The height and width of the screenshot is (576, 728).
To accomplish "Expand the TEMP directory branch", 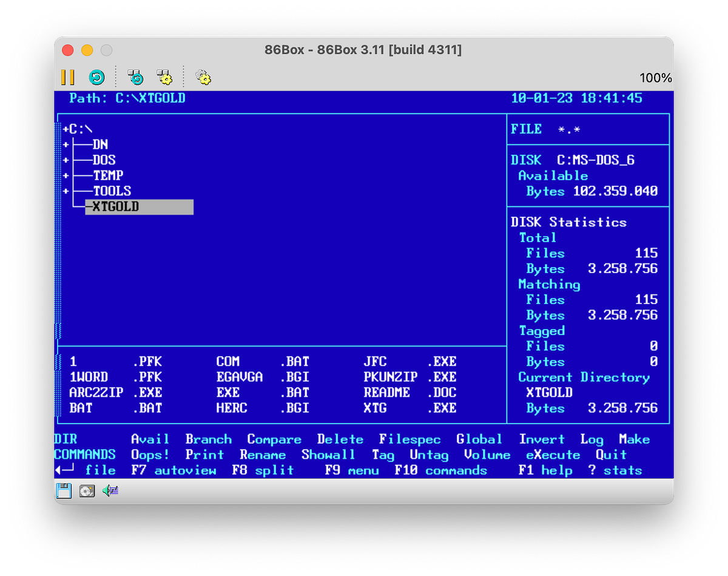I will tap(65, 175).
